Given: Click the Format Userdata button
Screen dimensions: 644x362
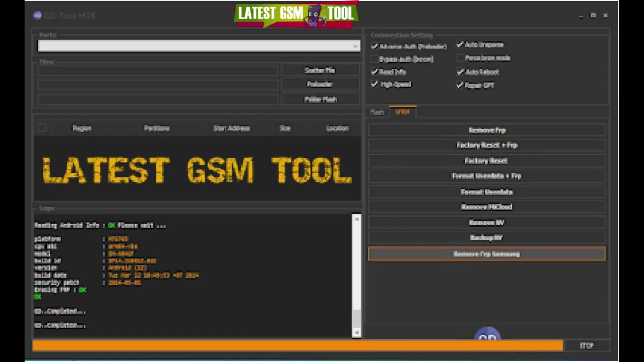Looking at the screenshot, I should click(x=487, y=192).
